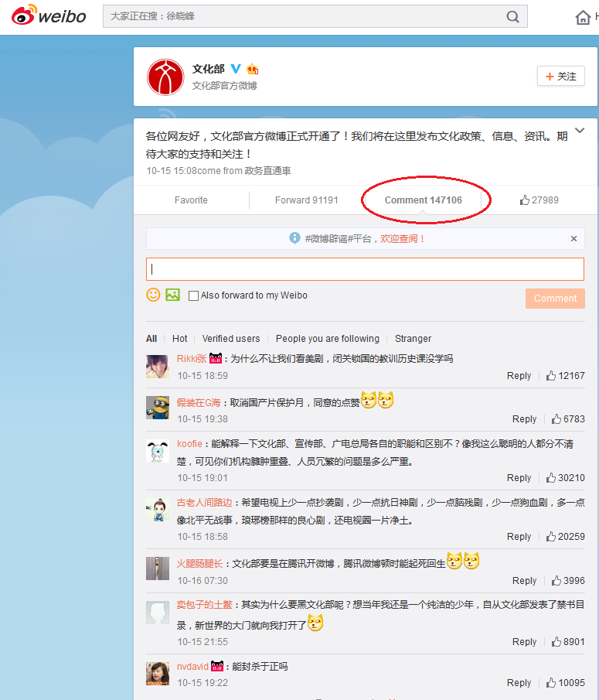Open nvdavid's avatar
This screenshot has height=700, width=599.
click(158, 674)
